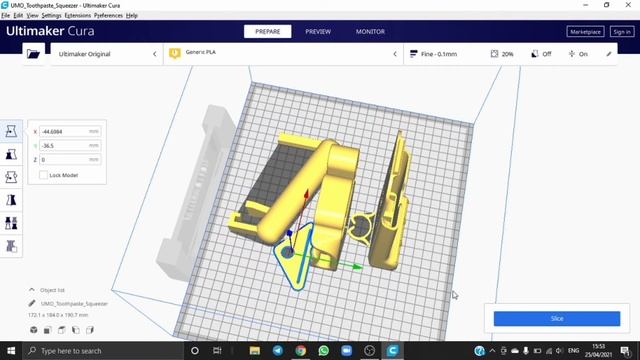Open the Help menu
This screenshot has width=640, height=360.
131,16
